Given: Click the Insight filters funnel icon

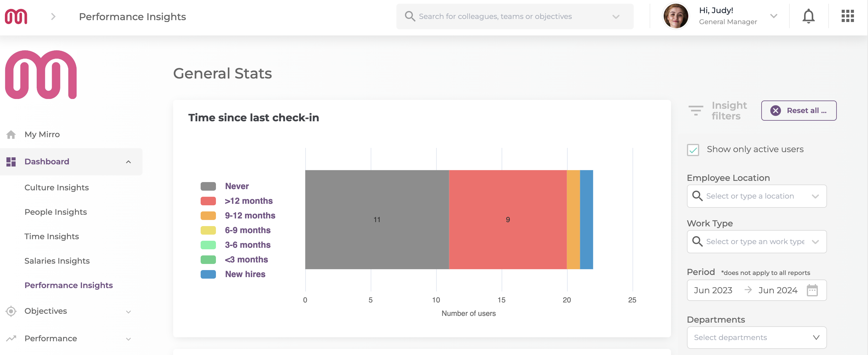Looking at the screenshot, I should [695, 110].
